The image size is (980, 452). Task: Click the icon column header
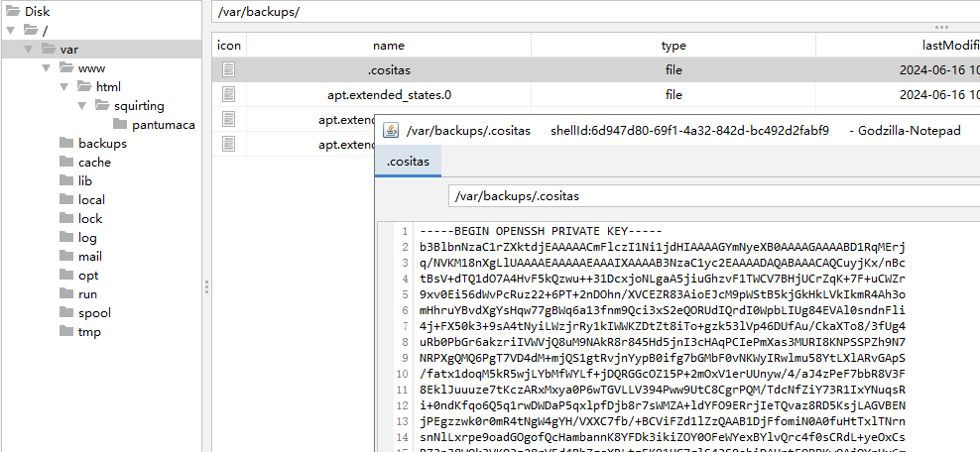point(229,45)
